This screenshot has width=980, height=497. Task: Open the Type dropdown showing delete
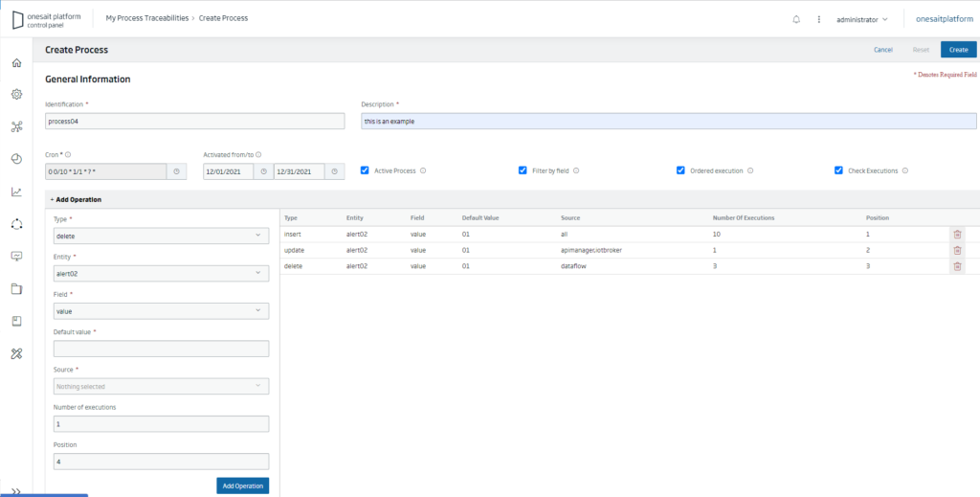pos(161,236)
